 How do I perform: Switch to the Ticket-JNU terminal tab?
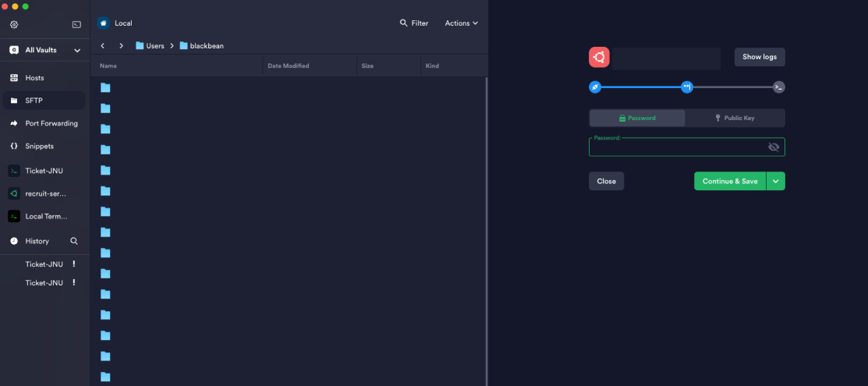click(44, 171)
